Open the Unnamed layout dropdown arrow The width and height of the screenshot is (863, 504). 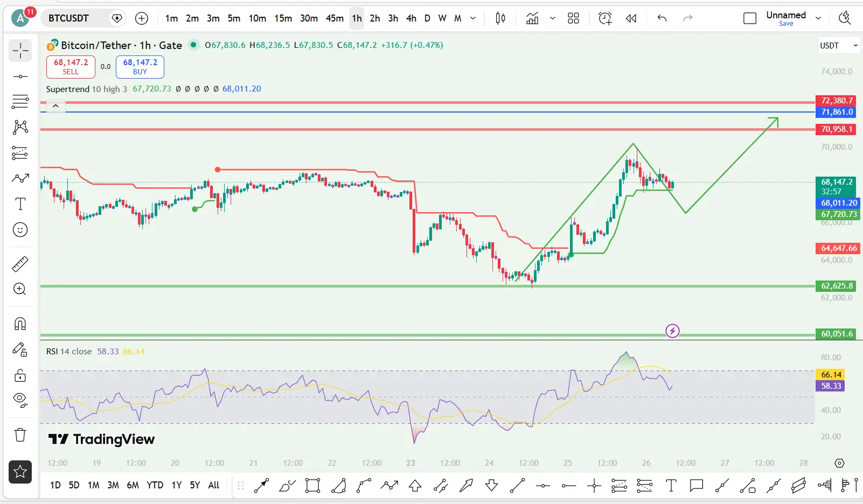click(818, 18)
